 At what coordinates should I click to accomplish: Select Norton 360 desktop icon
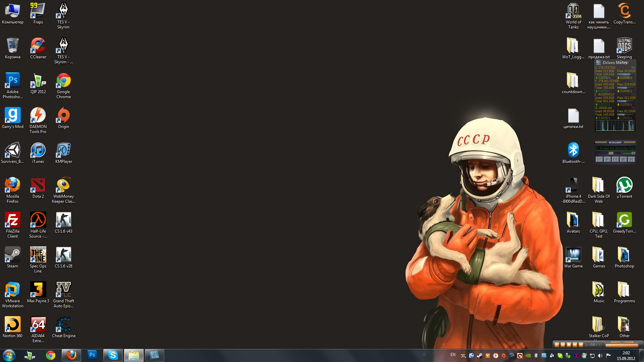(12, 327)
